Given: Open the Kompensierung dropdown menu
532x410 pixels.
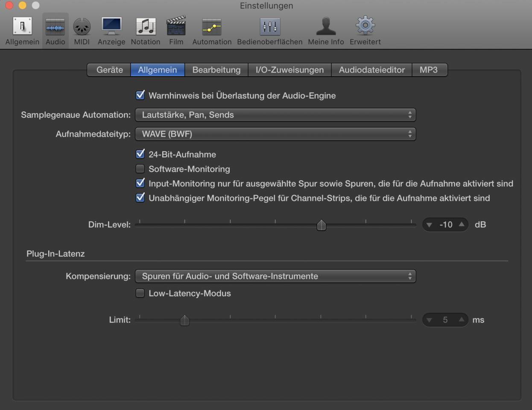Looking at the screenshot, I should tap(275, 276).
